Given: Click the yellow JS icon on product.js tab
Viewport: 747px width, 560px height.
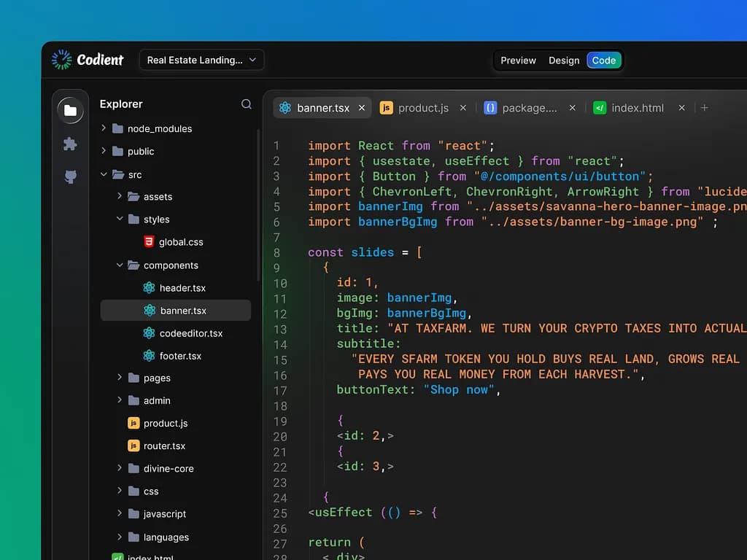Looking at the screenshot, I should pos(386,107).
